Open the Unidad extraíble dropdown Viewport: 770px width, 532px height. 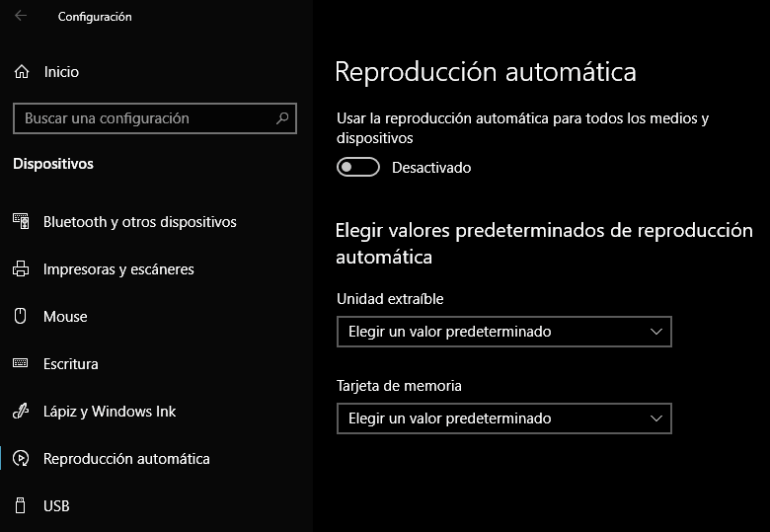tap(503, 332)
